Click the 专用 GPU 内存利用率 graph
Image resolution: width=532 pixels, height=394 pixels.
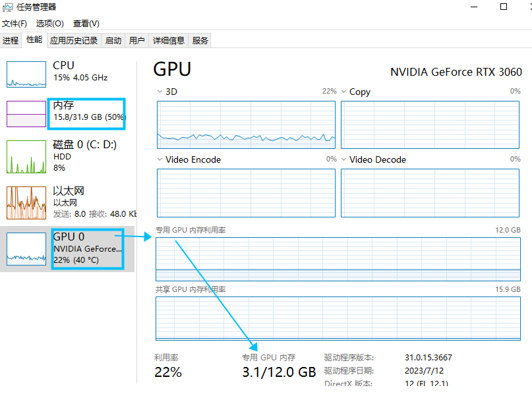click(x=338, y=259)
